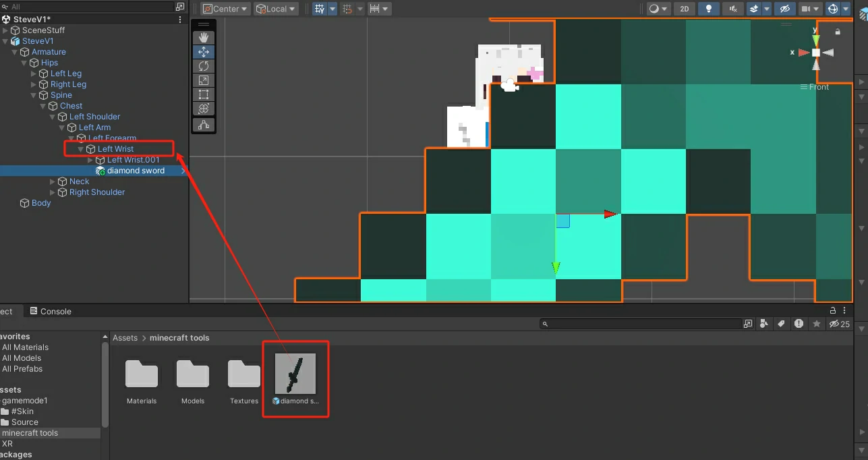
Task: Click the diamond sword prefab thumbnail
Action: pyautogui.click(x=295, y=374)
